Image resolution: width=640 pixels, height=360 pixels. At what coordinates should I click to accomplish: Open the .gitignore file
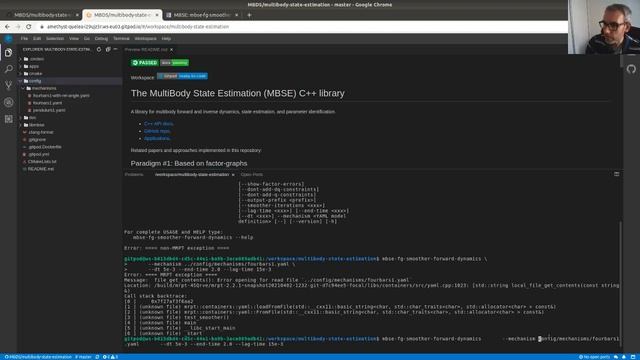click(37, 140)
